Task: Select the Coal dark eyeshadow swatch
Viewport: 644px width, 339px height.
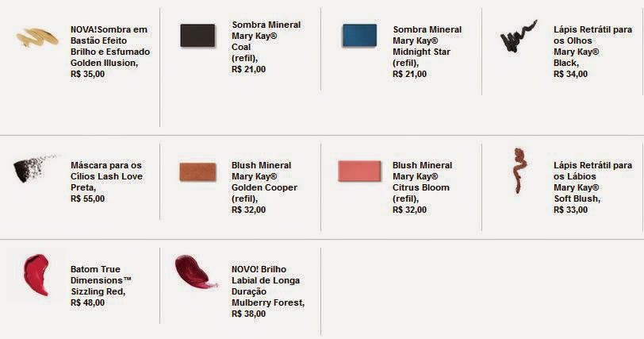Action: (x=198, y=36)
